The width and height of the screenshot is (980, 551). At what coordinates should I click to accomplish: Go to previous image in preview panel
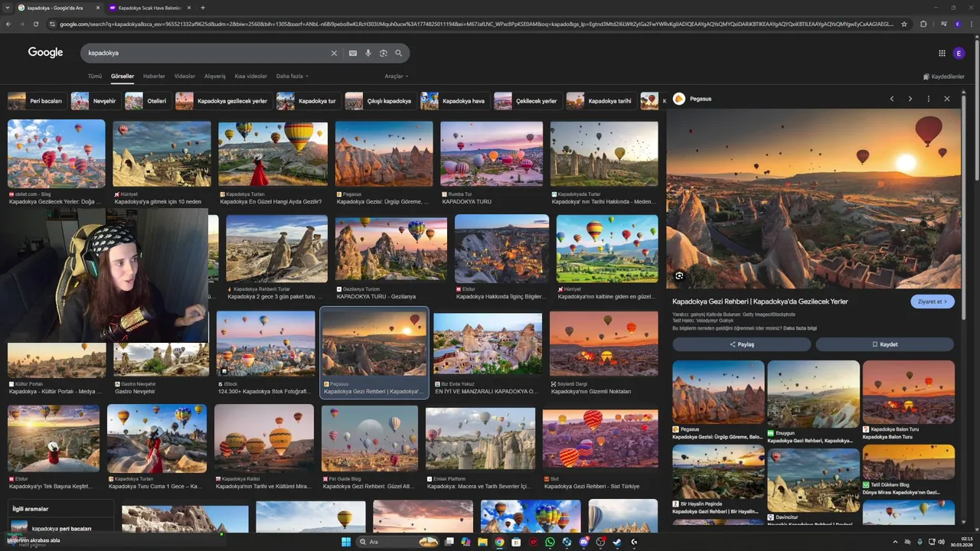[892, 99]
